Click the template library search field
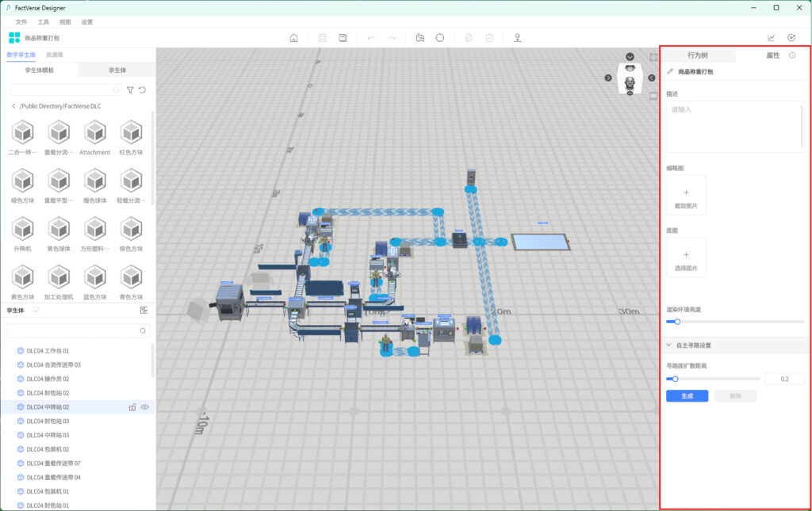The height and width of the screenshot is (511, 812). coord(66,90)
